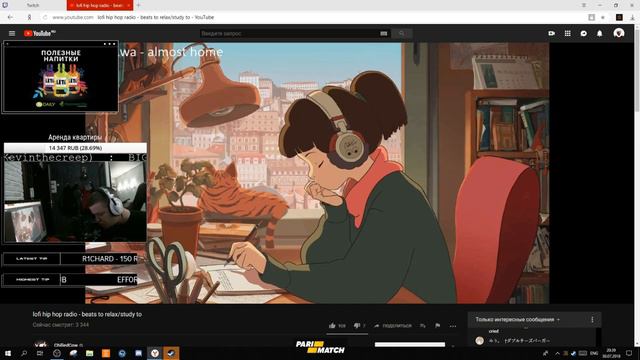The image size is (640, 360).
Task: Open the account avatar menu
Action: (x=619, y=33)
